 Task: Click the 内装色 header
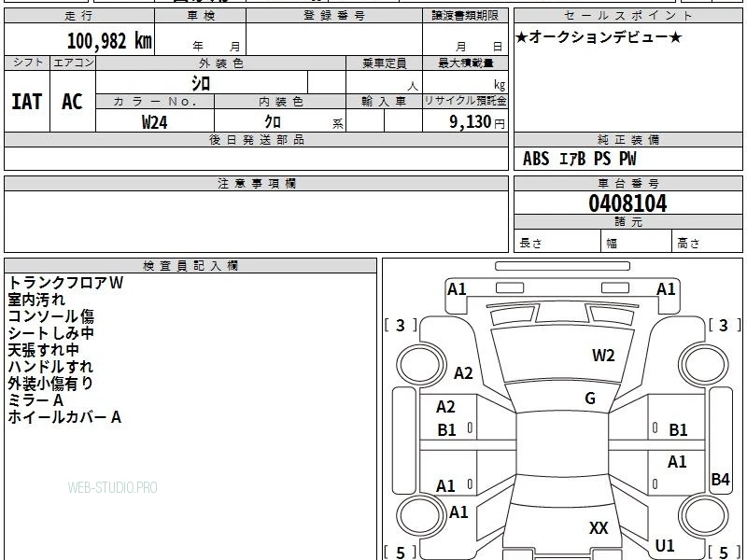tap(280, 102)
